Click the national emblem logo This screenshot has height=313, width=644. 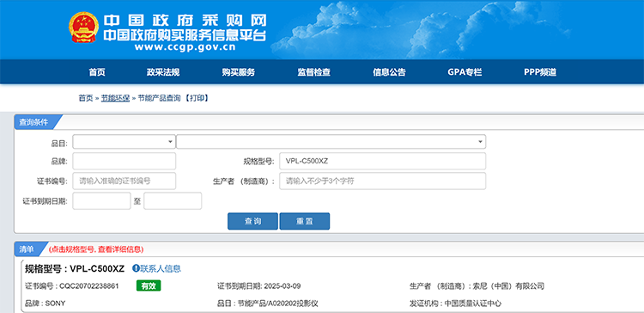pos(84,28)
